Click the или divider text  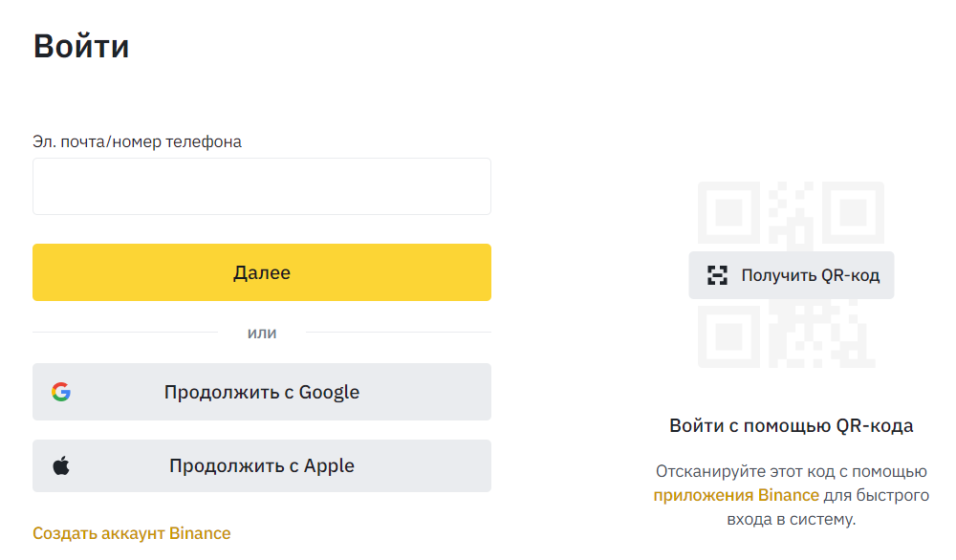point(262,333)
